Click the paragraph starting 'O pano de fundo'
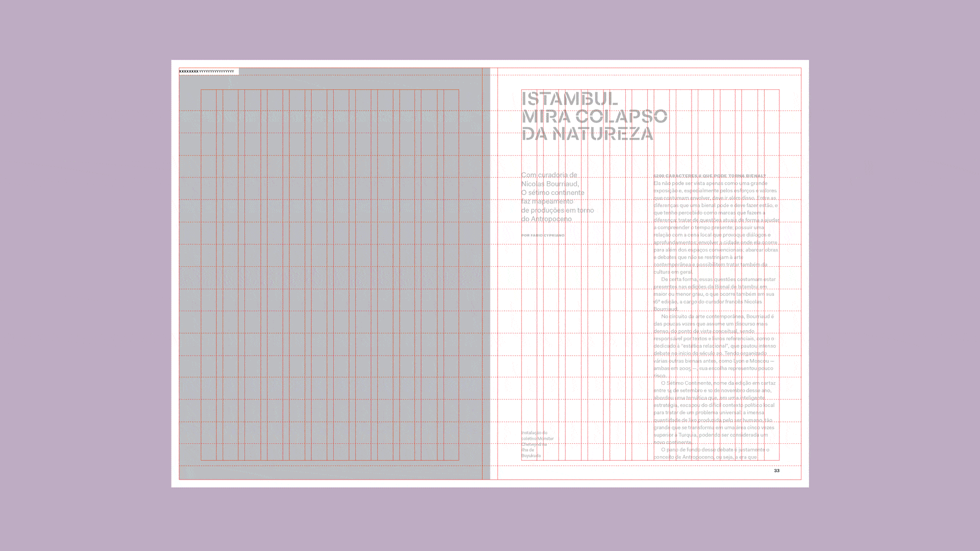This screenshot has height=551, width=980. (x=715, y=450)
